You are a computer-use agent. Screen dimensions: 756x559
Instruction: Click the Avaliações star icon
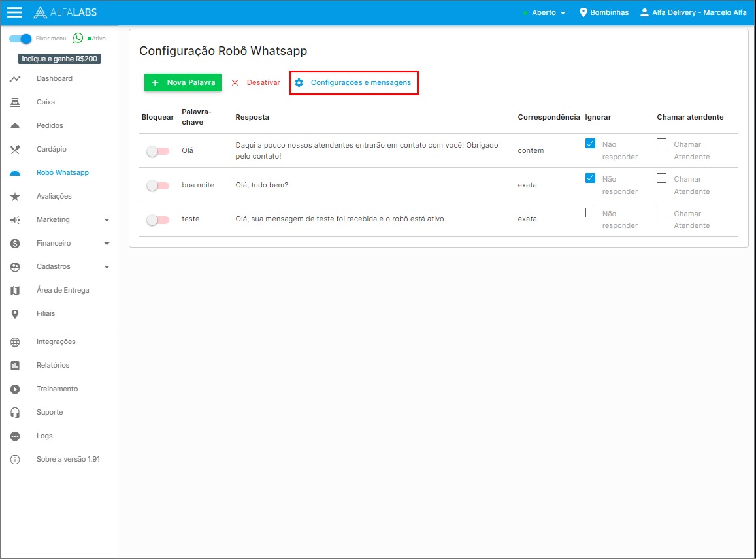[15, 197]
